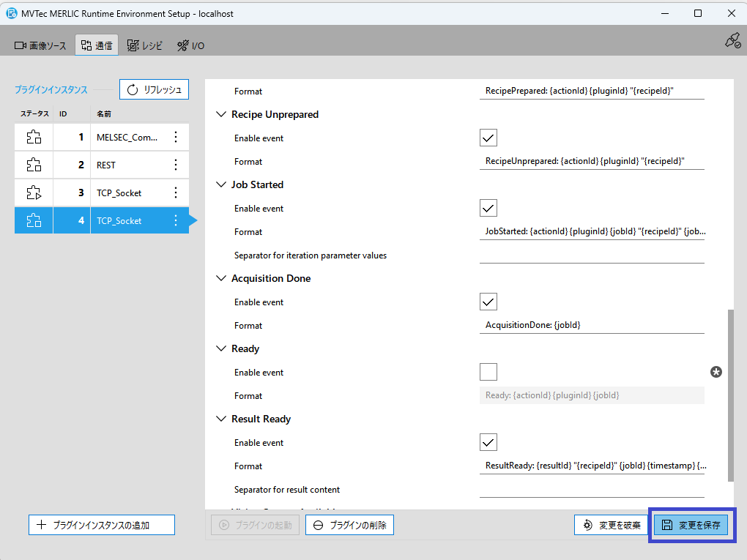747x560 pixels.
Task: Toggle Enable event under Result Ready
Action: pyautogui.click(x=488, y=442)
